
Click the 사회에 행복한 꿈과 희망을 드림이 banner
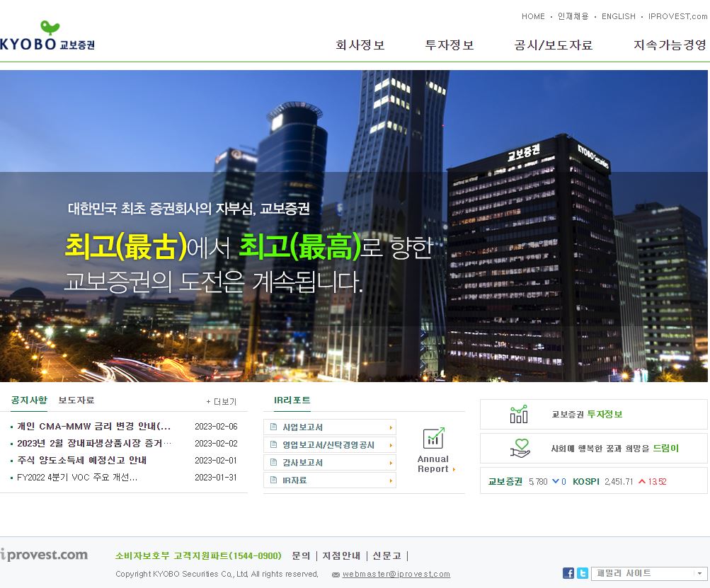click(x=594, y=448)
